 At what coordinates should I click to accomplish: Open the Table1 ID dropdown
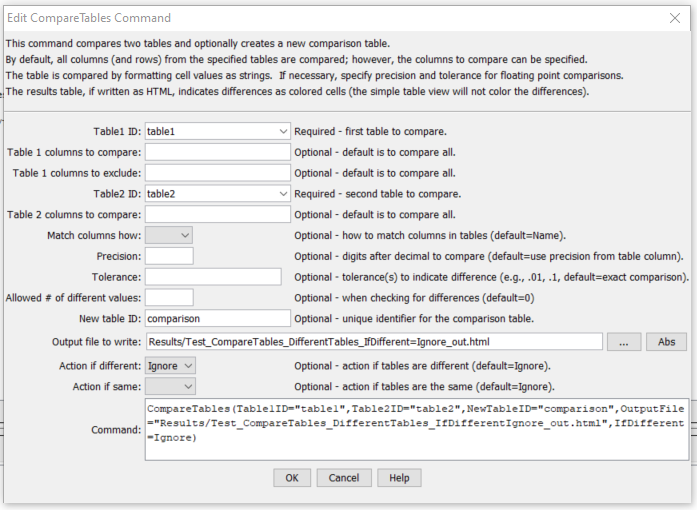click(217, 132)
